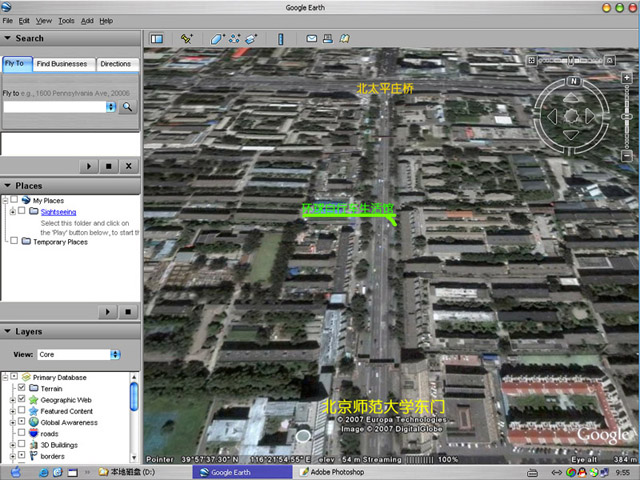640x480 pixels.
Task: Enable the roads layer checkbox
Action: [x=21, y=434]
